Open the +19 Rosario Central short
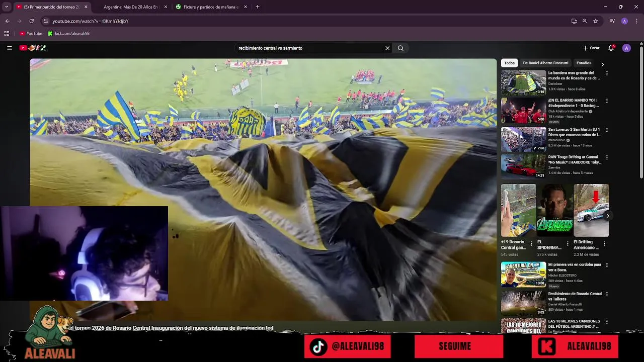 point(518,210)
